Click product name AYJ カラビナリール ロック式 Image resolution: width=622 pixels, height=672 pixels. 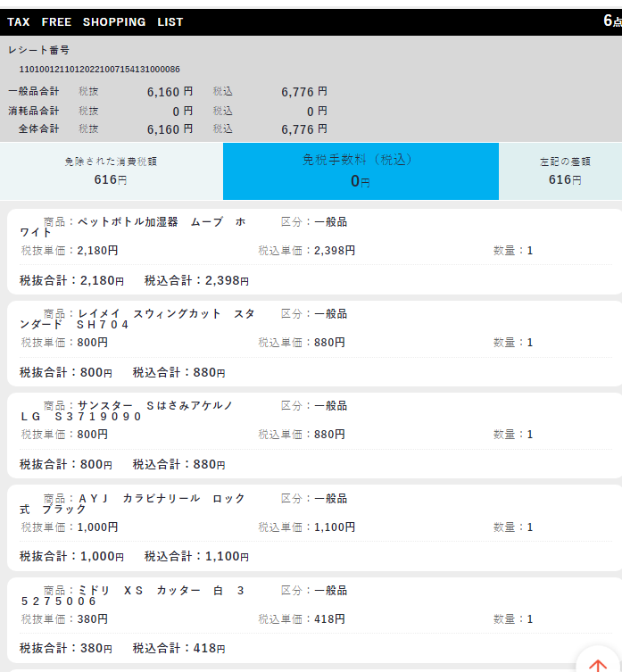click(133, 503)
